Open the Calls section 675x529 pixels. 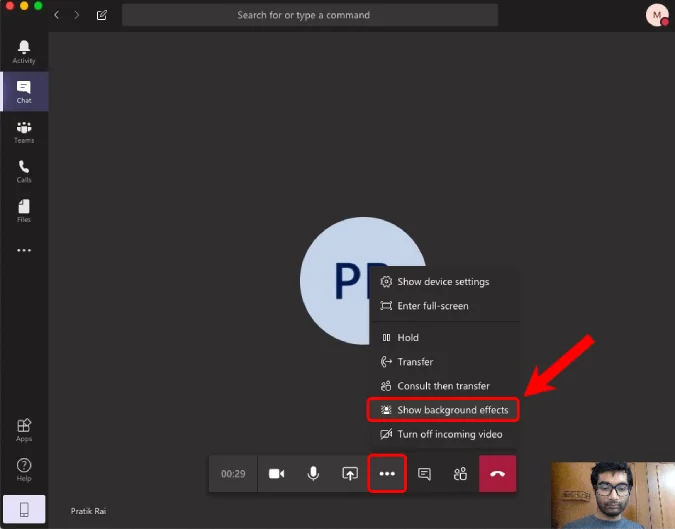pos(24,171)
